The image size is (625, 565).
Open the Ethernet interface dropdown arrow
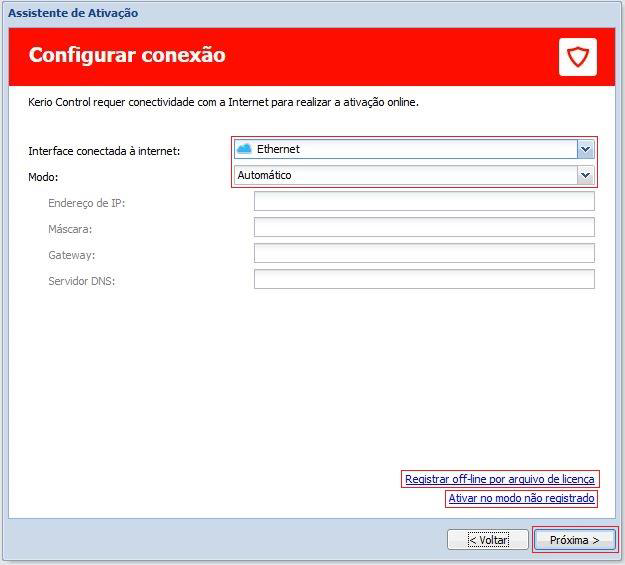(586, 150)
